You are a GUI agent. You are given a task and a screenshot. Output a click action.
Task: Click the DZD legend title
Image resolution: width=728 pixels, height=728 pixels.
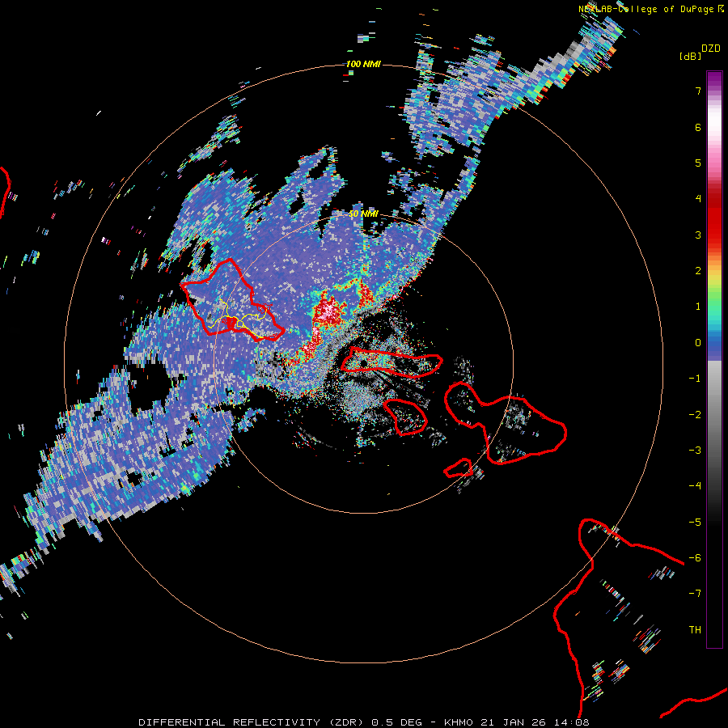click(711, 49)
